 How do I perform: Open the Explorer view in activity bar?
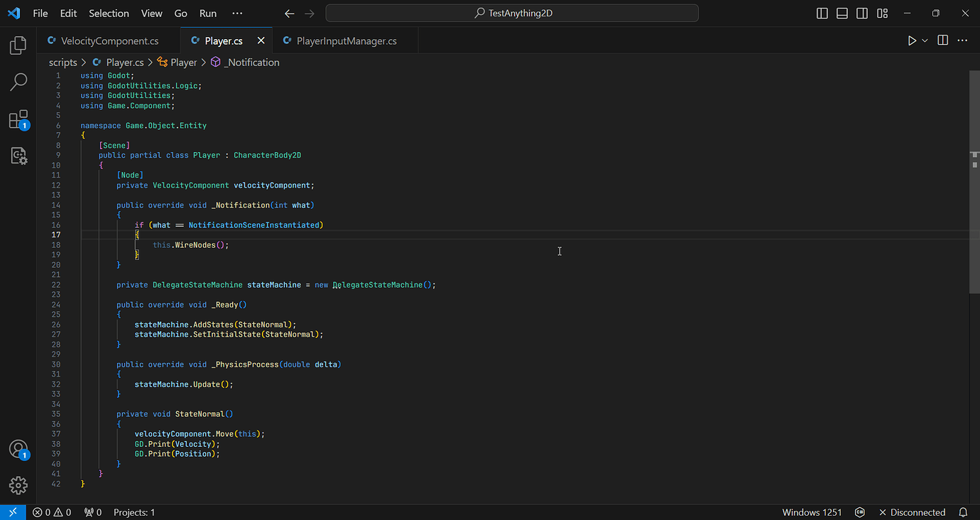tap(18, 46)
